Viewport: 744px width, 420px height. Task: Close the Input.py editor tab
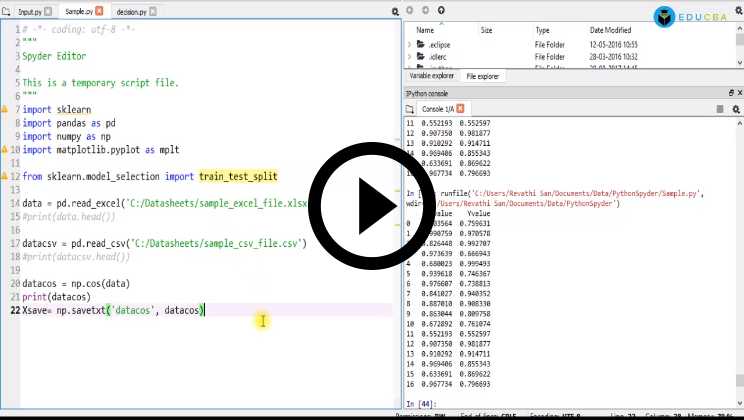click(x=49, y=11)
